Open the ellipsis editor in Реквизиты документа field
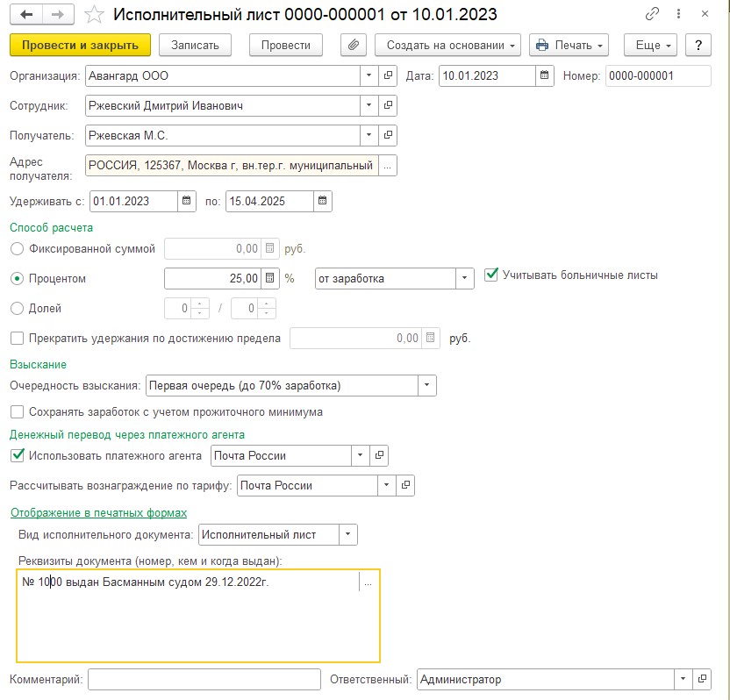Image resolution: width=730 pixels, height=700 pixels. coord(368,582)
